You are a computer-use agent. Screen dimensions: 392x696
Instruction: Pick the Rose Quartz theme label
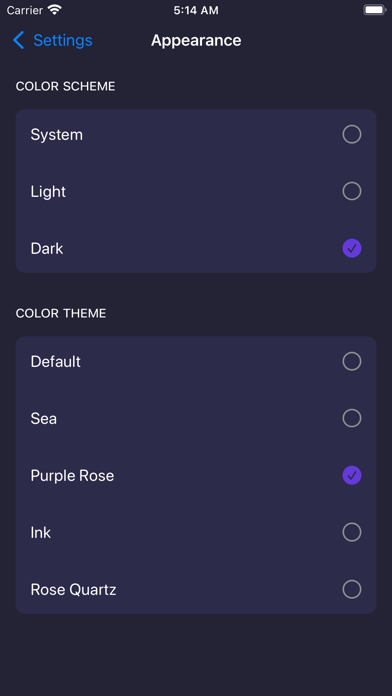click(73, 590)
